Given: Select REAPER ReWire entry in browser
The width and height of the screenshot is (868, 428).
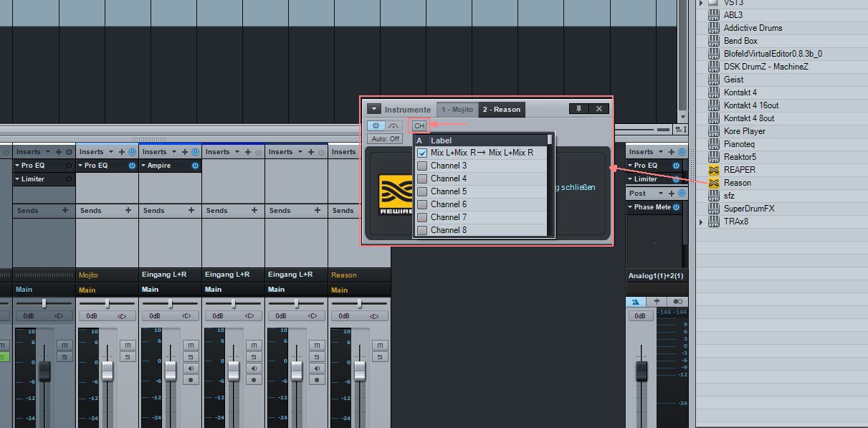Looking at the screenshot, I should [x=739, y=170].
